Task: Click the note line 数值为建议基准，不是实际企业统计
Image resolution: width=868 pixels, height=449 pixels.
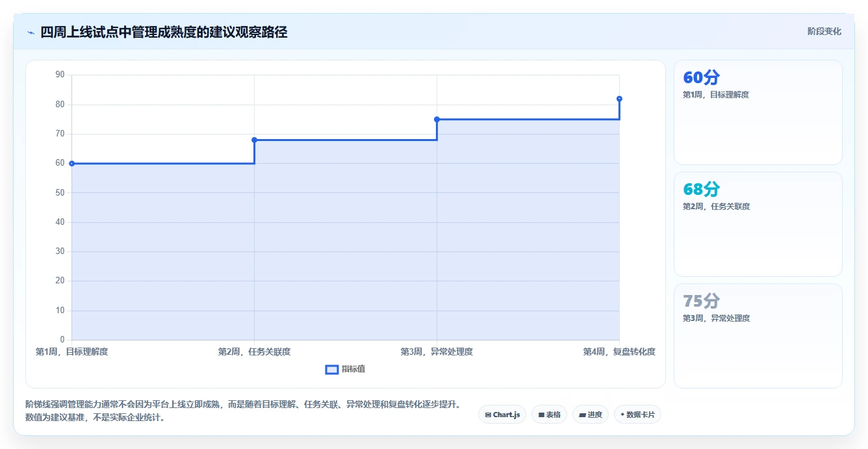Action: tap(95, 418)
